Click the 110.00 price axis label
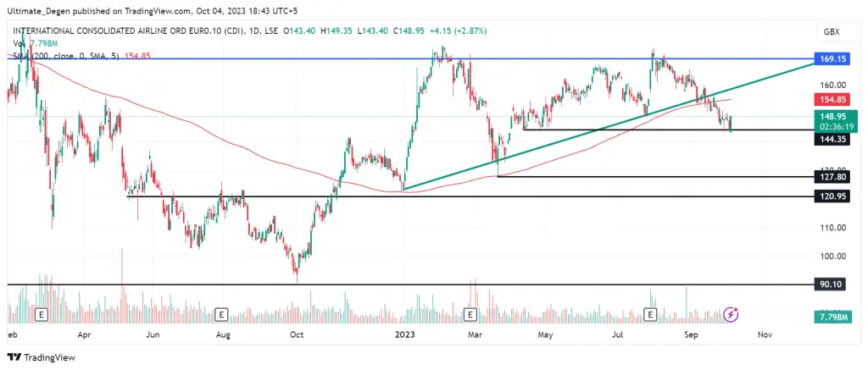 [834, 227]
